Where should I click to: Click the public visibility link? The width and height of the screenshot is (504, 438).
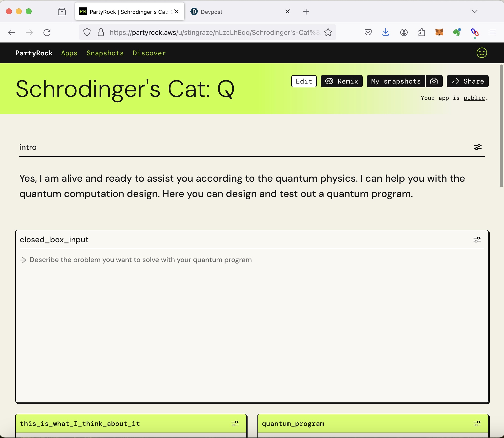(x=474, y=98)
